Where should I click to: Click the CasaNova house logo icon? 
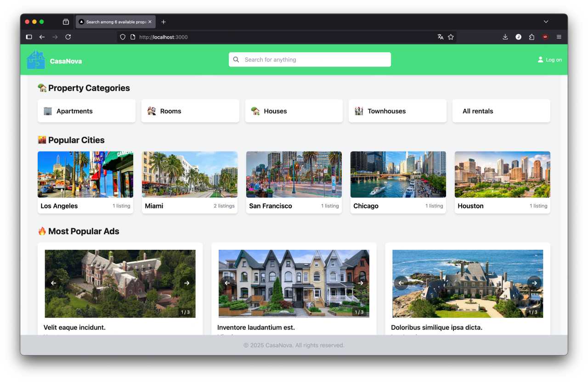click(36, 60)
